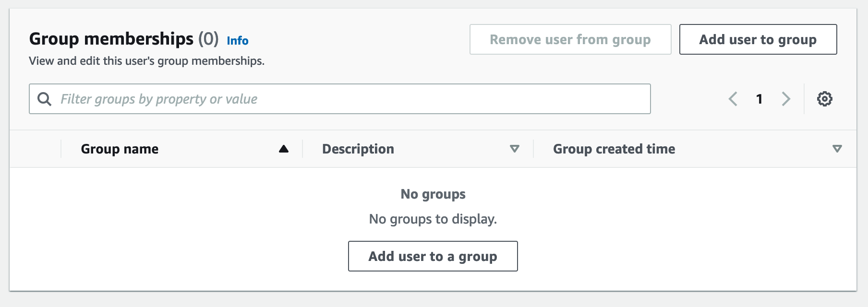
Task: Focus the Filter groups search field
Action: tap(340, 99)
